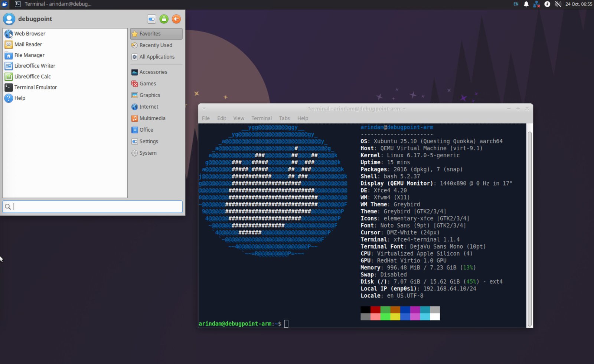Viewport: 594px width, 364px height.
Task: Launch LibreOffice Writer
Action: [x=35, y=66]
